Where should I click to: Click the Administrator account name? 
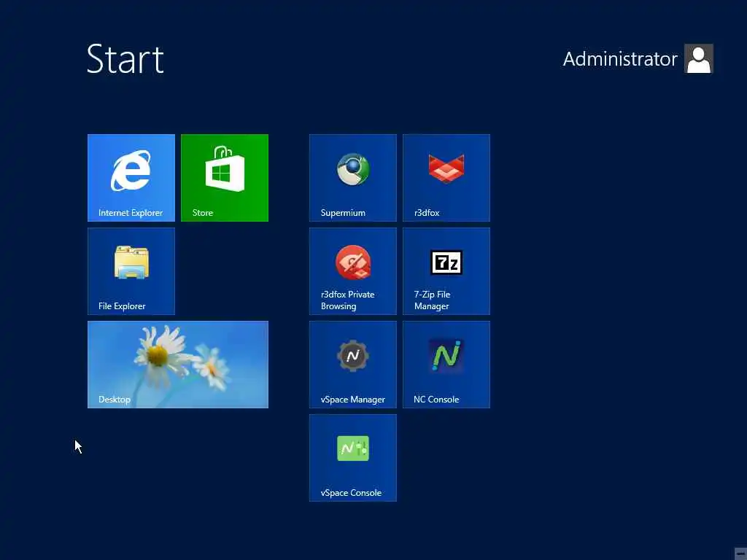[x=620, y=59]
